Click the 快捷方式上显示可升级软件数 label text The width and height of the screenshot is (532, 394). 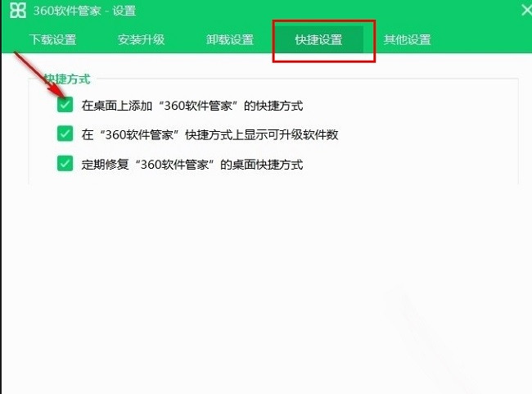click(262, 135)
